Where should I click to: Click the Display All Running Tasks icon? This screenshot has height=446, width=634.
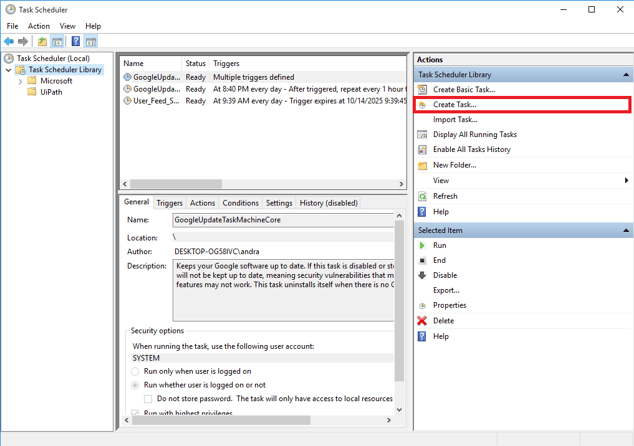point(423,135)
